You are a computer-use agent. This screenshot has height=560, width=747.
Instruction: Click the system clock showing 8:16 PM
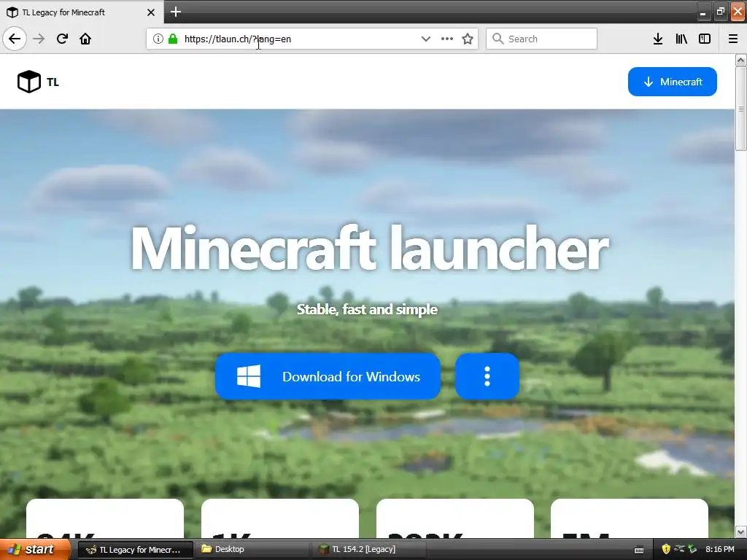[x=720, y=550]
